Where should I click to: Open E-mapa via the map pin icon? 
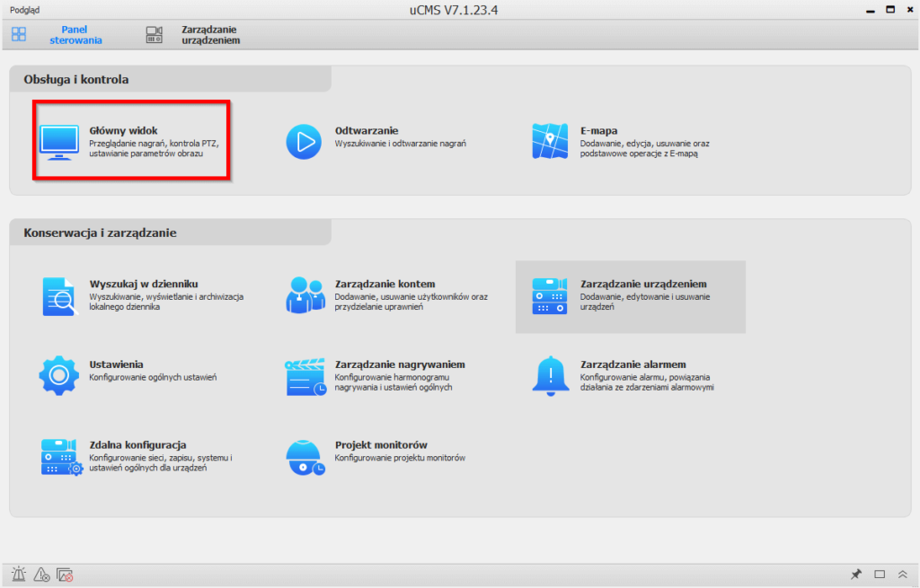[x=549, y=139]
